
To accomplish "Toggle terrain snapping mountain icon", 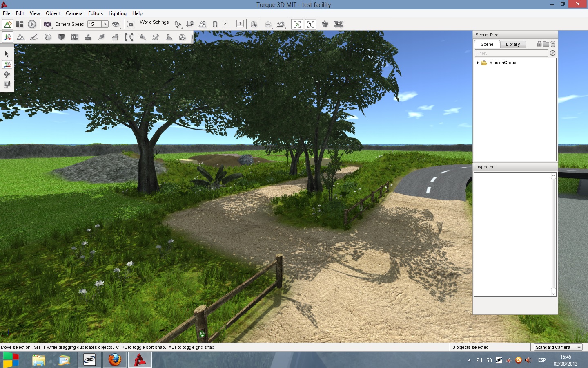I will pyautogui.click(x=203, y=24).
